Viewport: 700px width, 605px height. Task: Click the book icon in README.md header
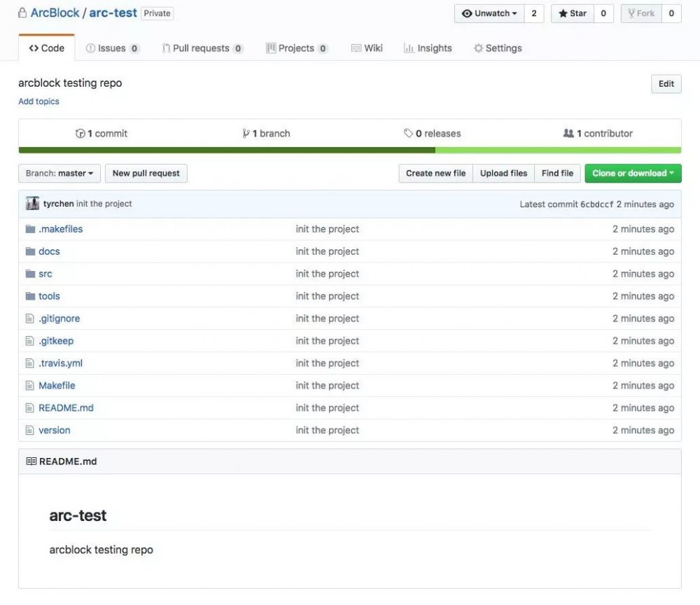tap(31, 461)
